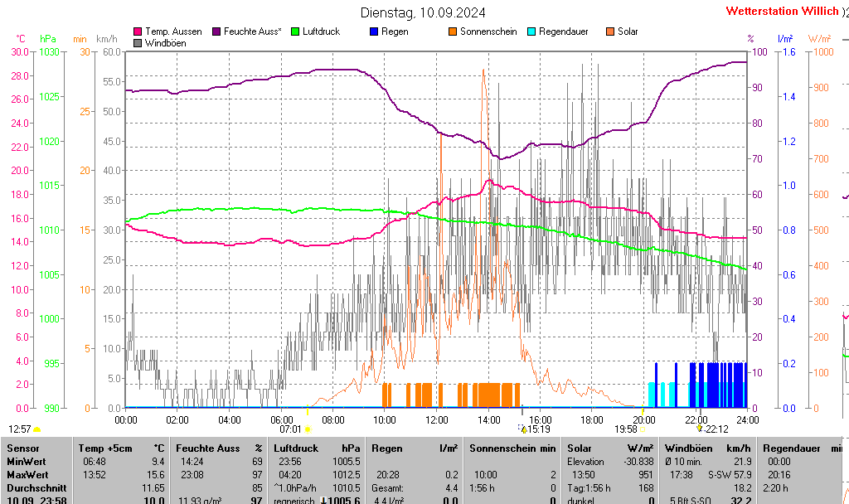
Task: Click the 'Feuchte Auss' table column header
Action: pyautogui.click(x=208, y=448)
